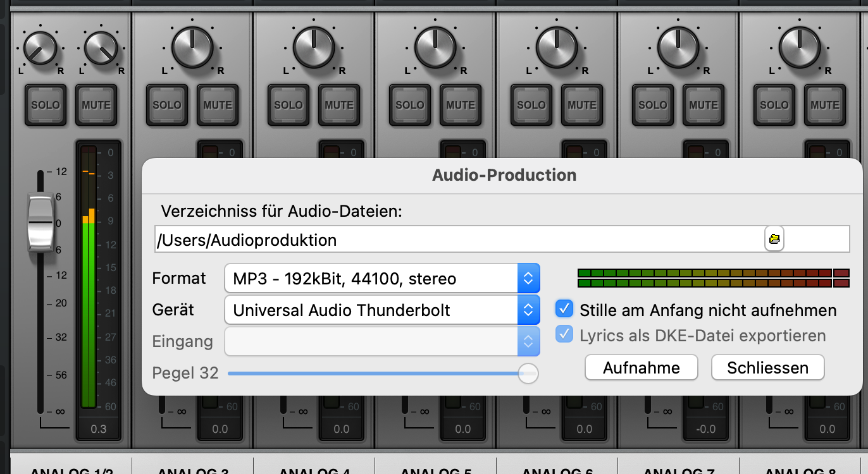
Task: Toggle "Lyrics als DKE-Datei exportieren" checkbox
Action: click(564, 334)
